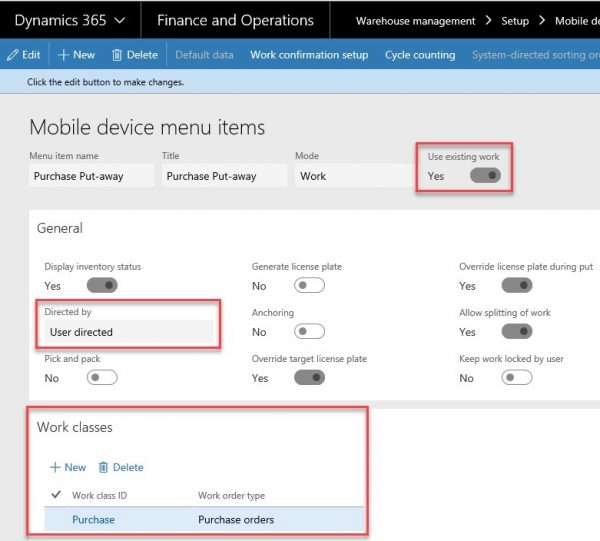Open Work confirmation setup
Viewport: 600px width, 541px height.
[x=309, y=55]
